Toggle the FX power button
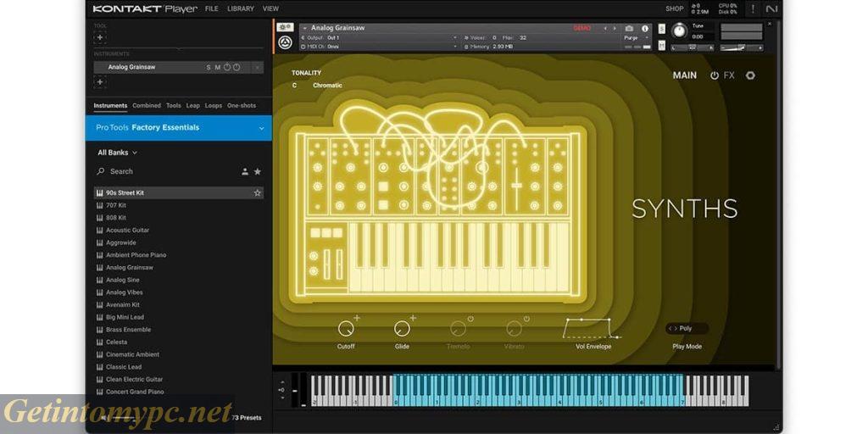This screenshot has width=868, height=434. [714, 75]
